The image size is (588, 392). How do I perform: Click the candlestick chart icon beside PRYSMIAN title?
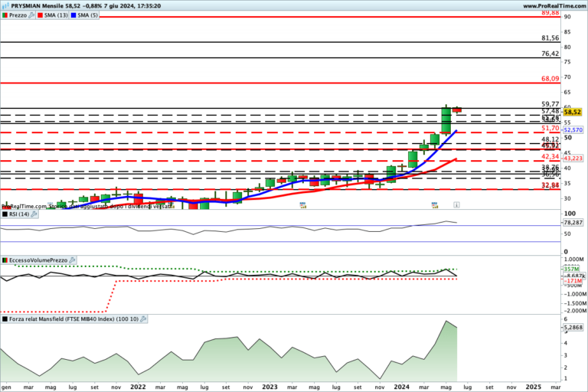5,5
